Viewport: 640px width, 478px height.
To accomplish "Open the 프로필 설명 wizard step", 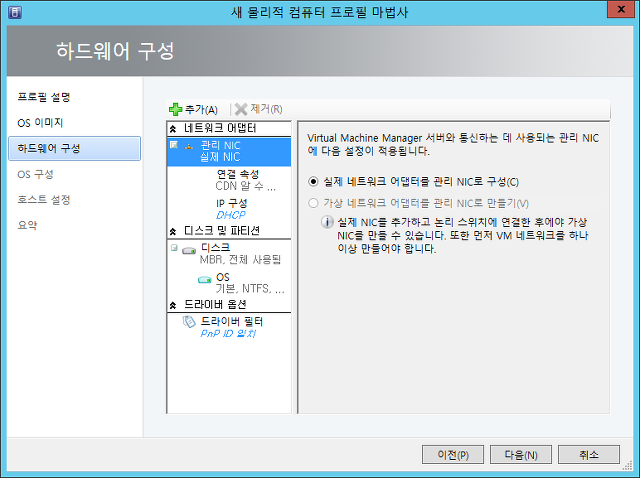I will click(44, 97).
